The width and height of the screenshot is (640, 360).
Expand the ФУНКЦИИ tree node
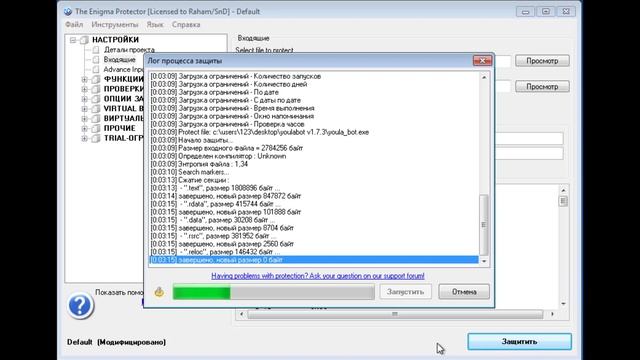tap(84, 79)
